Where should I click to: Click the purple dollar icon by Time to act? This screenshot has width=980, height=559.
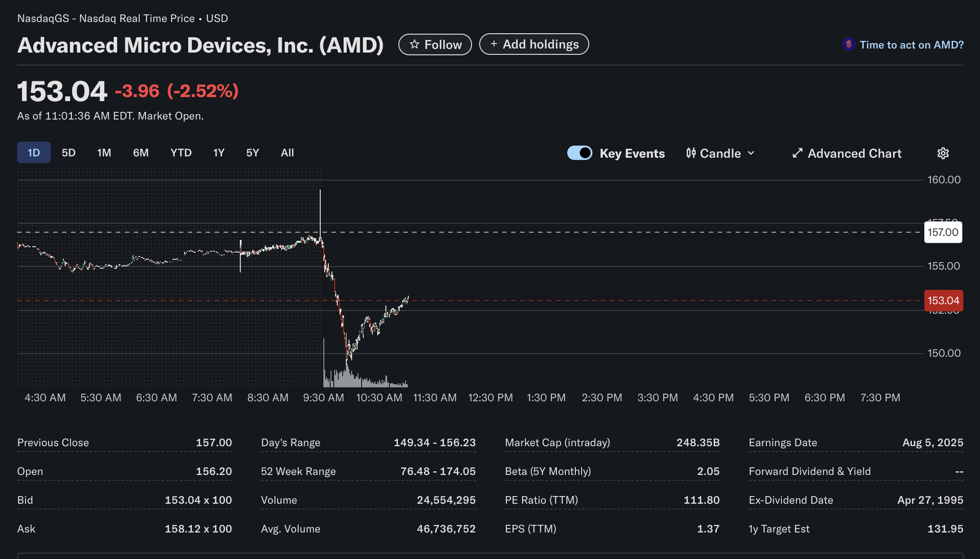pyautogui.click(x=848, y=44)
